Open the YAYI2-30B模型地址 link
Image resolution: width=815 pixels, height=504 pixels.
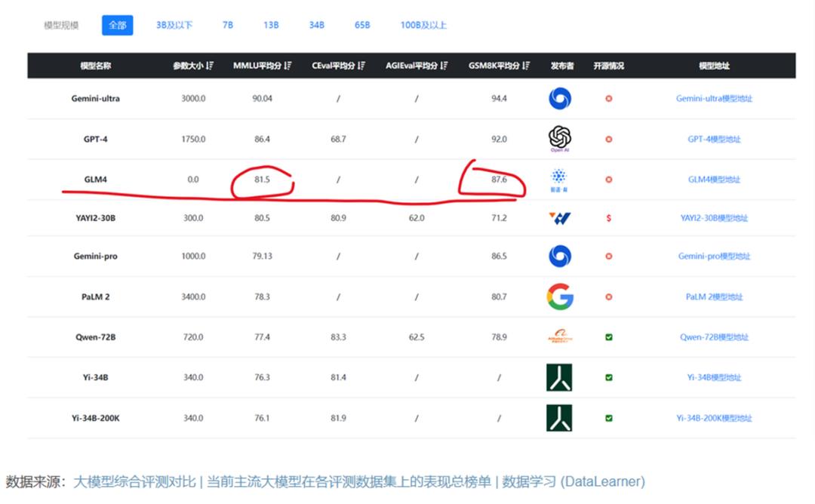(x=714, y=218)
